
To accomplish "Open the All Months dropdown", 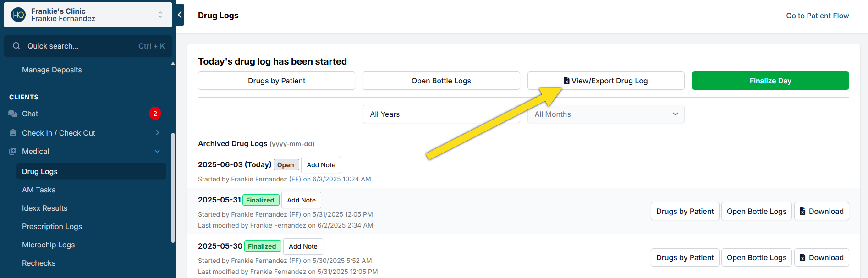I will [605, 114].
